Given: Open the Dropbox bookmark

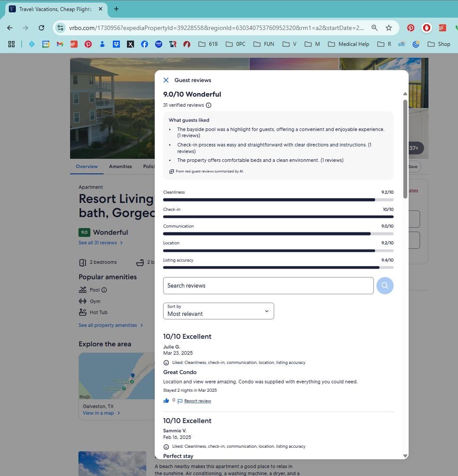Looking at the screenshot, I should 116,44.
